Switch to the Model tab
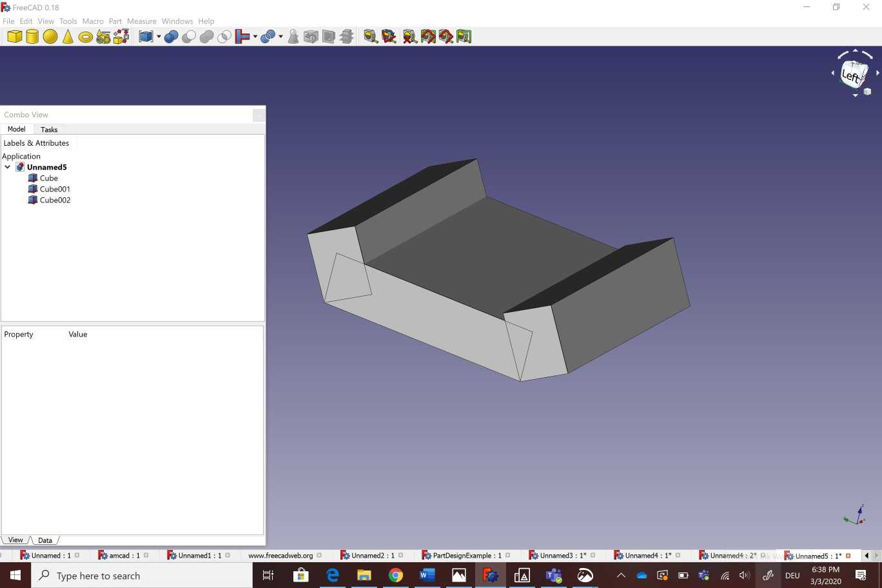This screenshot has height=588, width=882. click(17, 129)
